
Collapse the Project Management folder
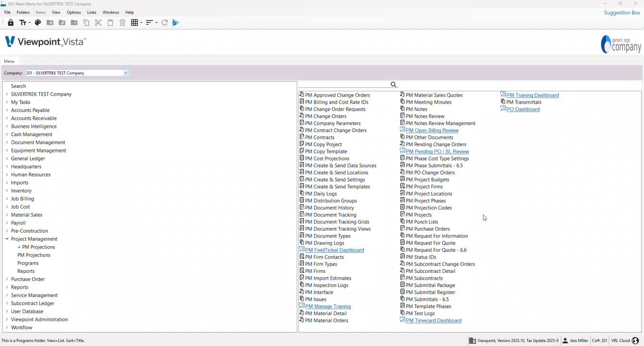(x=7, y=239)
